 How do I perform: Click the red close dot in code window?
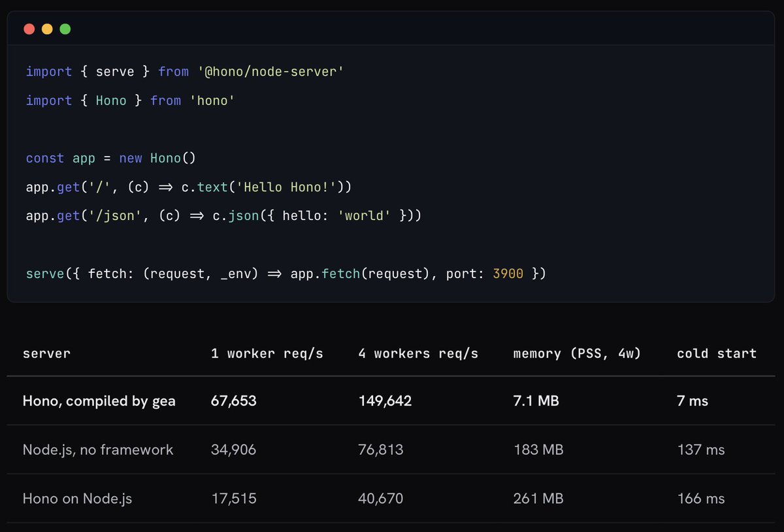pos(29,29)
